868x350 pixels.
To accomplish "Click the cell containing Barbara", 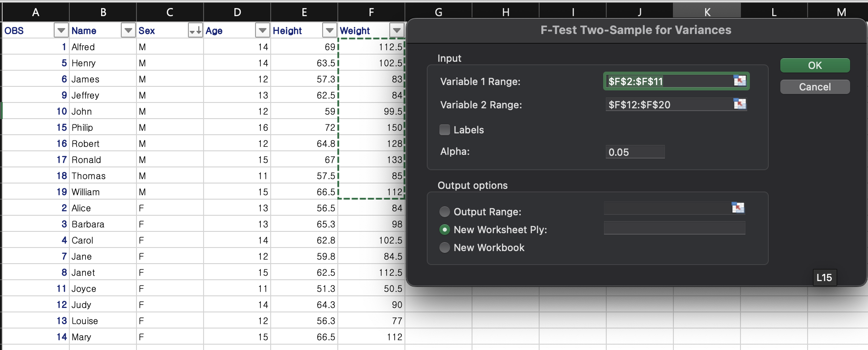I will (103, 224).
